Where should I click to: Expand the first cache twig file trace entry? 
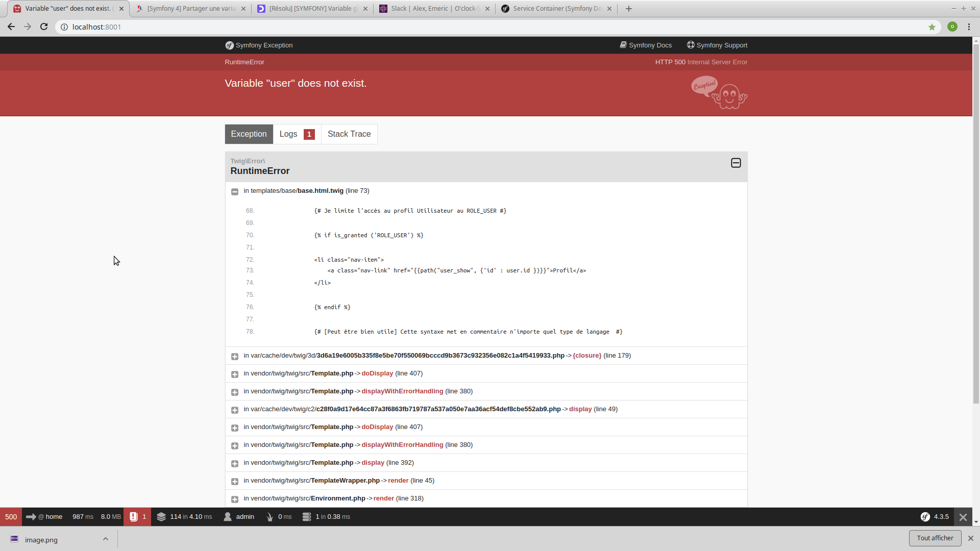pos(234,356)
